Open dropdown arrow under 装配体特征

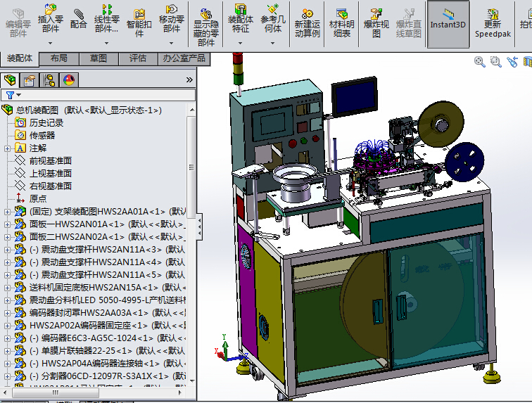click(x=240, y=43)
